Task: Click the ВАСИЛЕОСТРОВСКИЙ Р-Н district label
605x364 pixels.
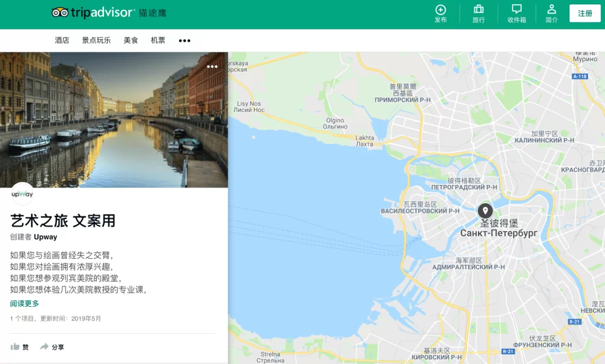Action: 420,211
